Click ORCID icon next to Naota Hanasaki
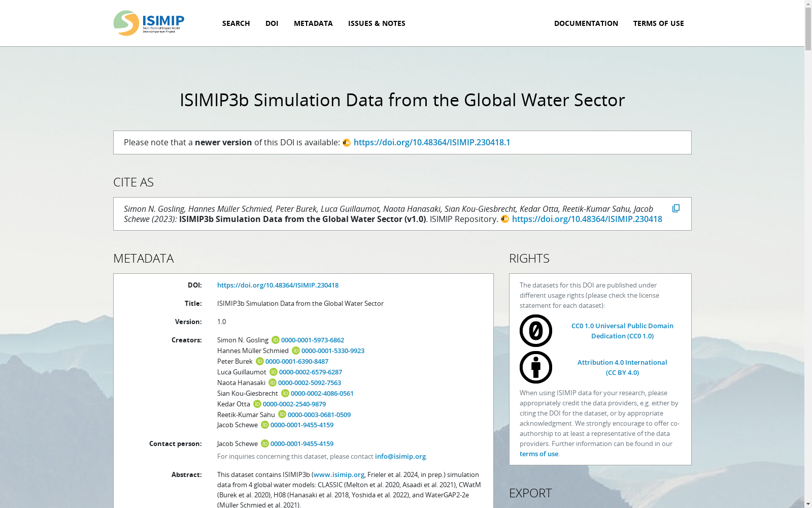 272,383
